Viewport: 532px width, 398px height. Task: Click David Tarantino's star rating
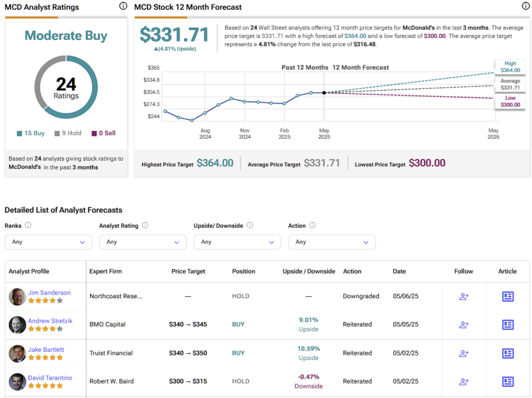click(x=46, y=386)
